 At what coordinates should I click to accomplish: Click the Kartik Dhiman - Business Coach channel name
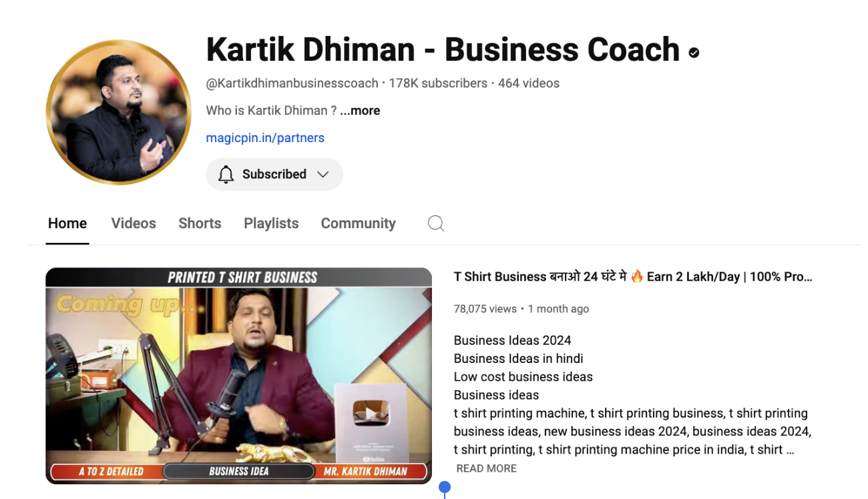click(443, 49)
